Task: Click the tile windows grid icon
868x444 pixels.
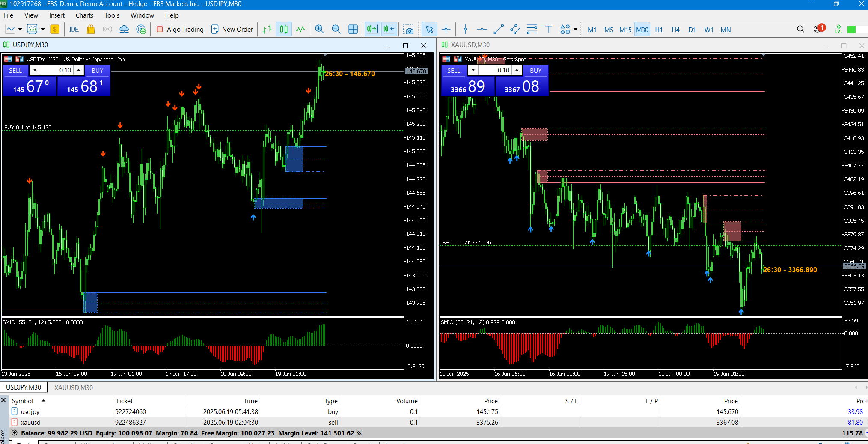Action: 353,30
